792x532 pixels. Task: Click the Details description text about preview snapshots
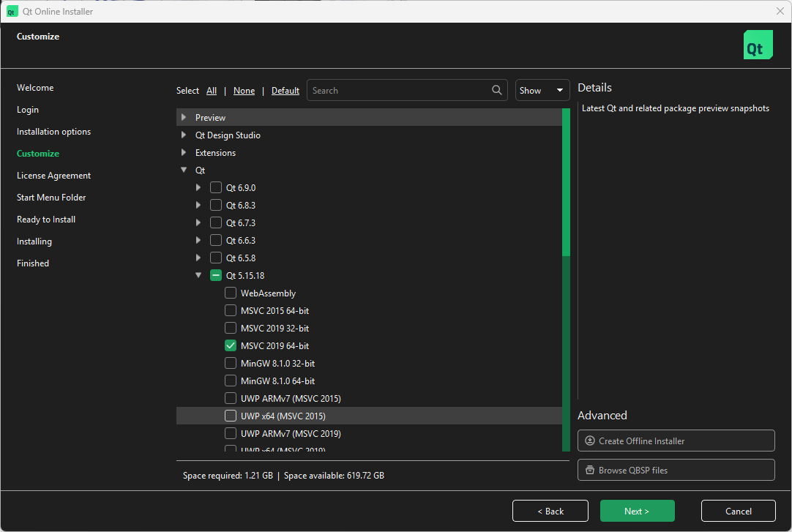[x=676, y=108]
